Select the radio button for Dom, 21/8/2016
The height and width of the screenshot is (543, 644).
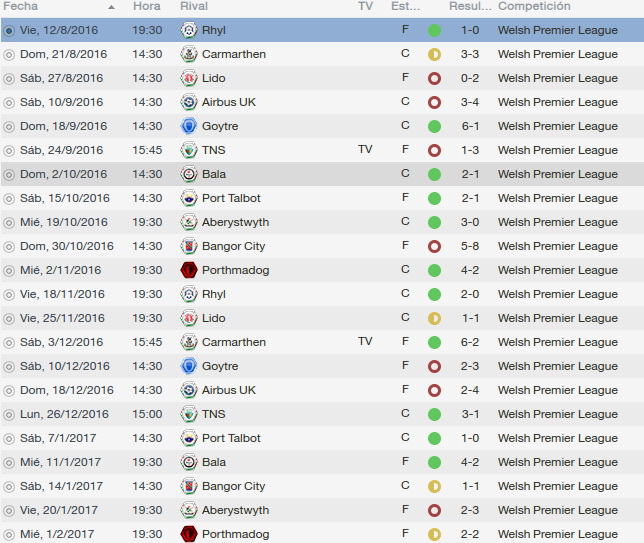[9, 55]
